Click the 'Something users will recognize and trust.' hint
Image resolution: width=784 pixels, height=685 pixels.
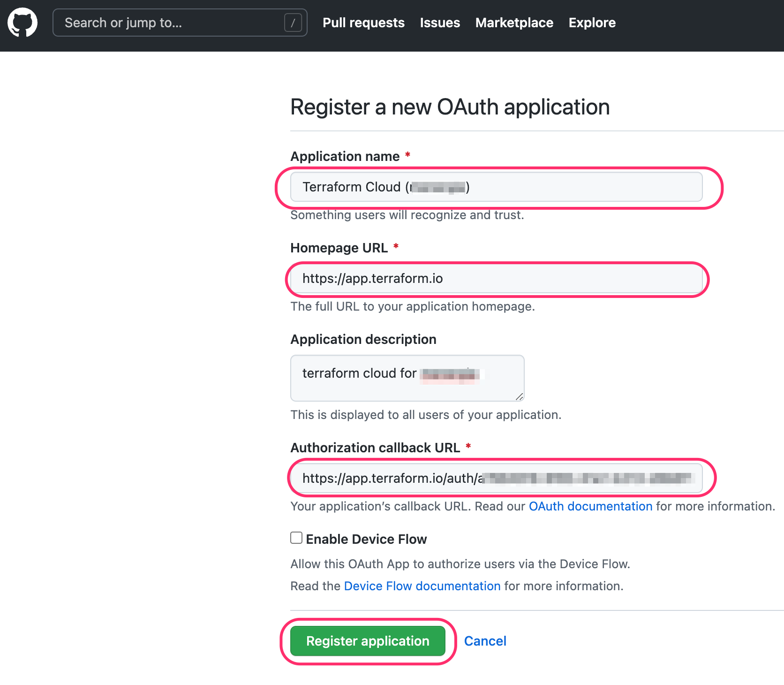(407, 215)
